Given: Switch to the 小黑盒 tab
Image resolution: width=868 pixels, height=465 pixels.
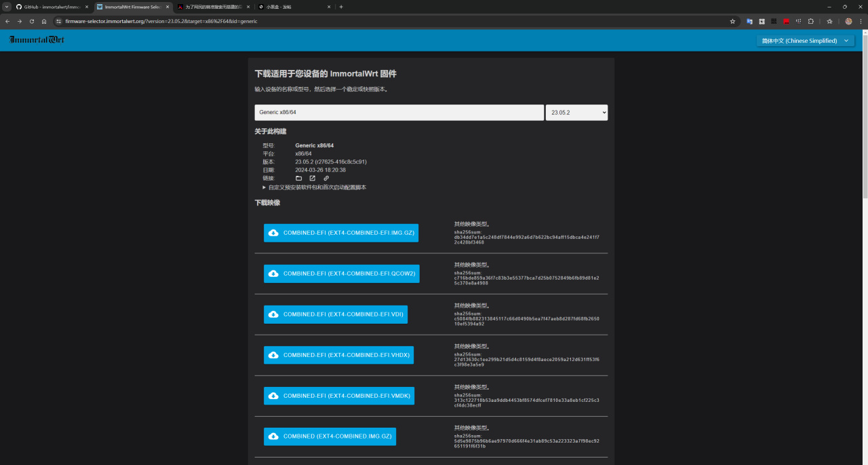Looking at the screenshot, I should (x=294, y=7).
